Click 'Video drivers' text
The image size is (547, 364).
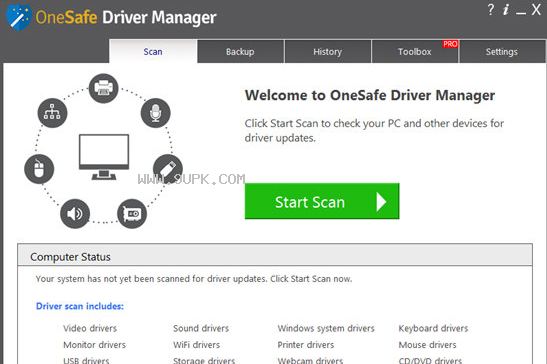point(90,328)
